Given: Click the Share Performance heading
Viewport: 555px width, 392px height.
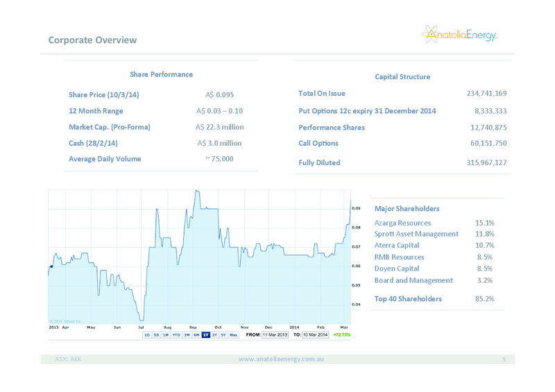Looking at the screenshot, I should tap(162, 74).
